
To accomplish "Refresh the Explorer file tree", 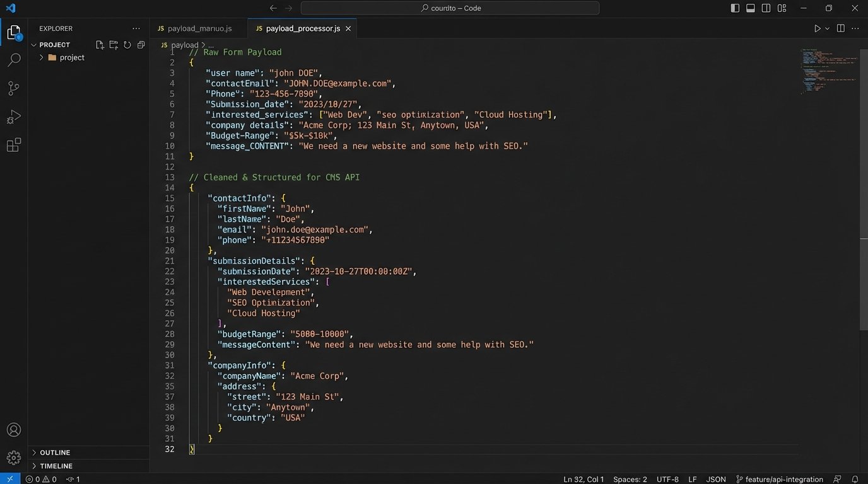I will click(x=127, y=45).
